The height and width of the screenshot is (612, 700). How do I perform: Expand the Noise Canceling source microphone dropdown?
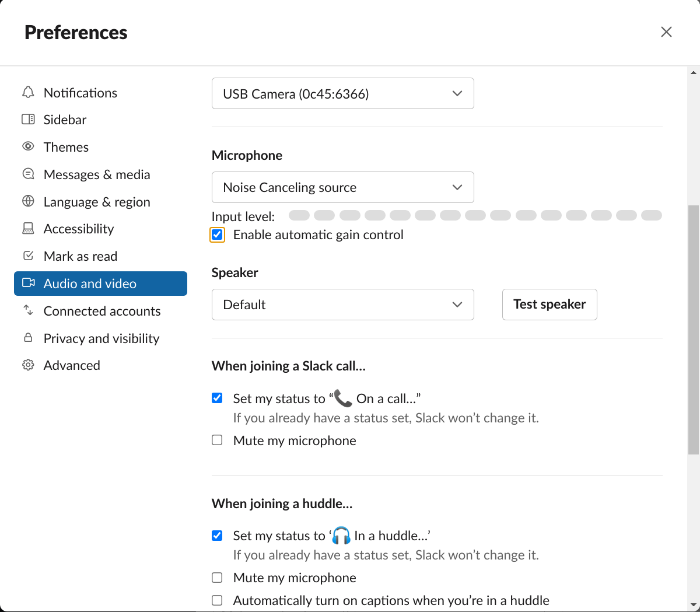[342, 187]
